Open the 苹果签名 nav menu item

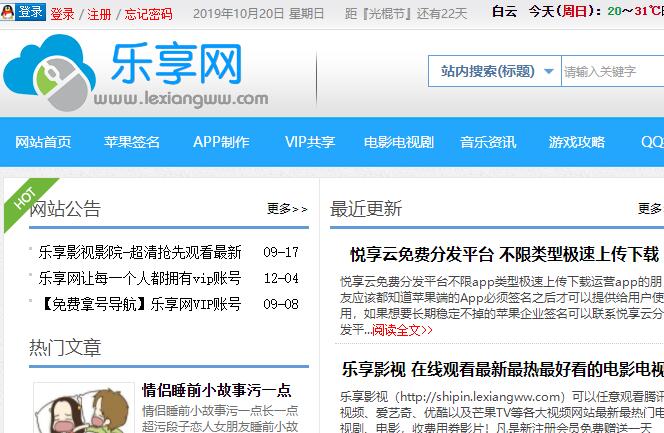pyautogui.click(x=132, y=142)
